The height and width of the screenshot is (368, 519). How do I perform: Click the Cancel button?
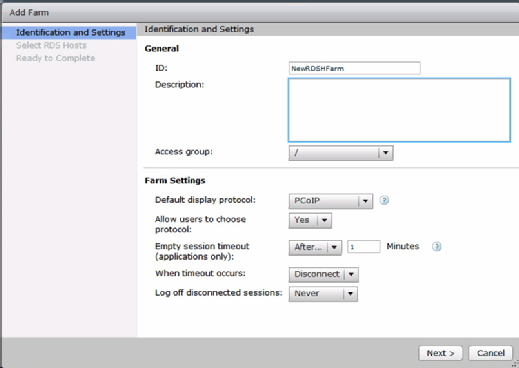[490, 353]
